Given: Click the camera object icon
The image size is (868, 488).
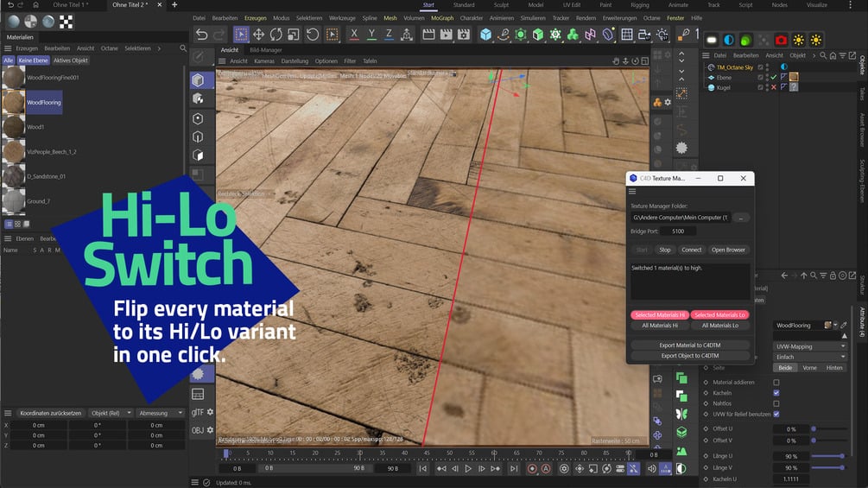Looking at the screenshot, I should point(644,35).
